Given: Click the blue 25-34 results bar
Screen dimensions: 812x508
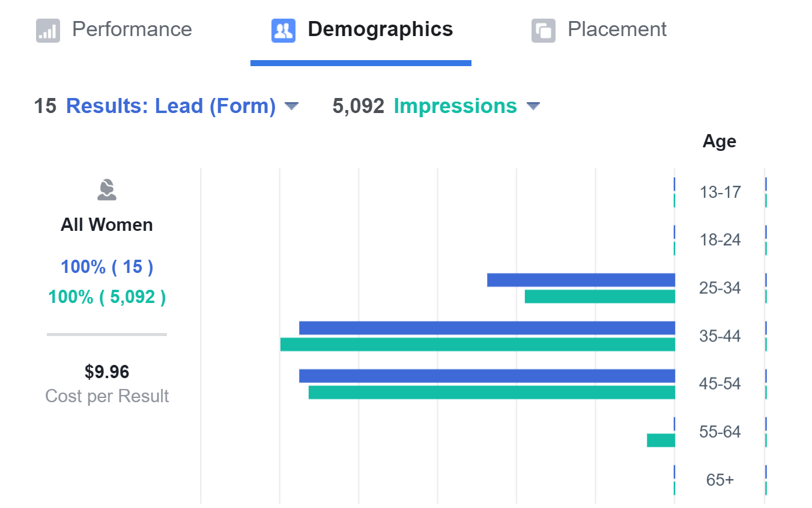Looking at the screenshot, I should [581, 280].
